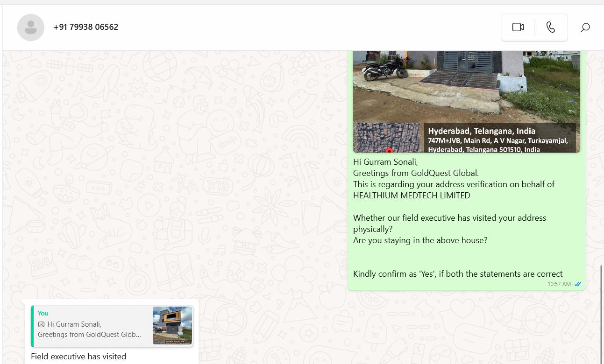Jump to the quoted 'Hi Gurram Sonali' message

112,326
